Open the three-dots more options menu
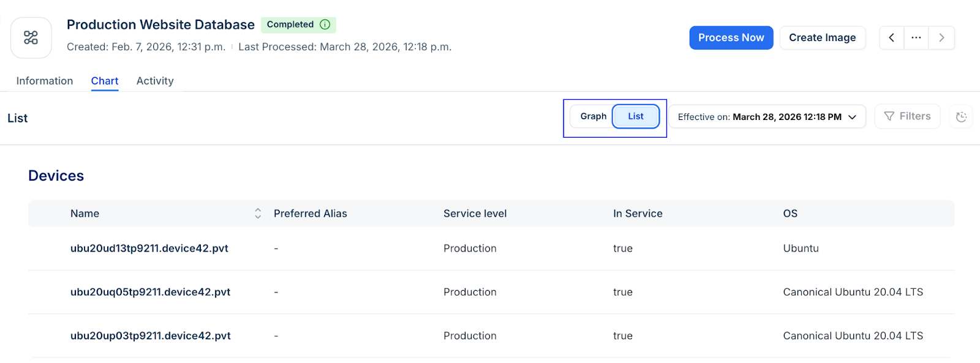This screenshot has height=363, width=980. [916, 38]
